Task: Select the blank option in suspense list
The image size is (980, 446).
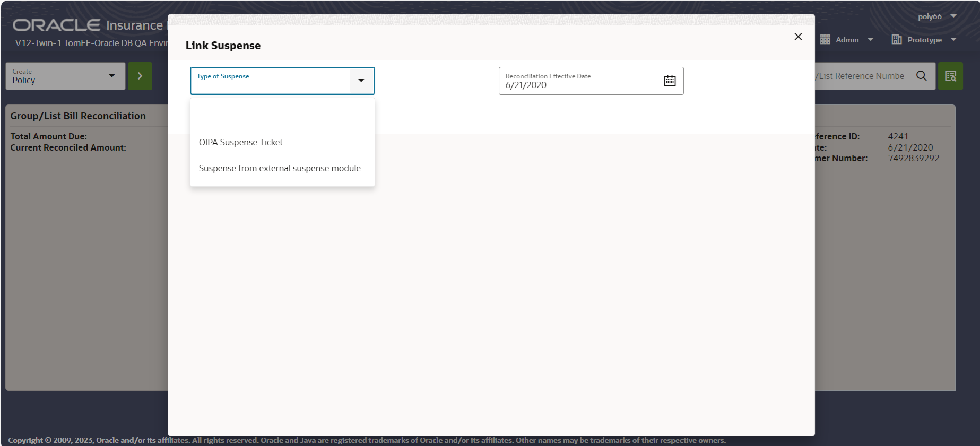Action: point(282,116)
